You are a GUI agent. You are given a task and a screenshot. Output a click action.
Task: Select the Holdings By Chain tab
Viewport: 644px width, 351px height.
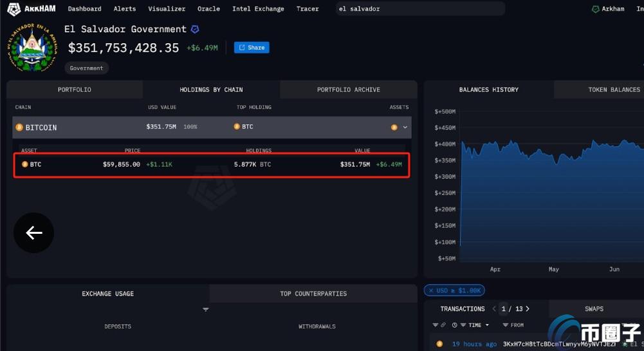(x=211, y=90)
